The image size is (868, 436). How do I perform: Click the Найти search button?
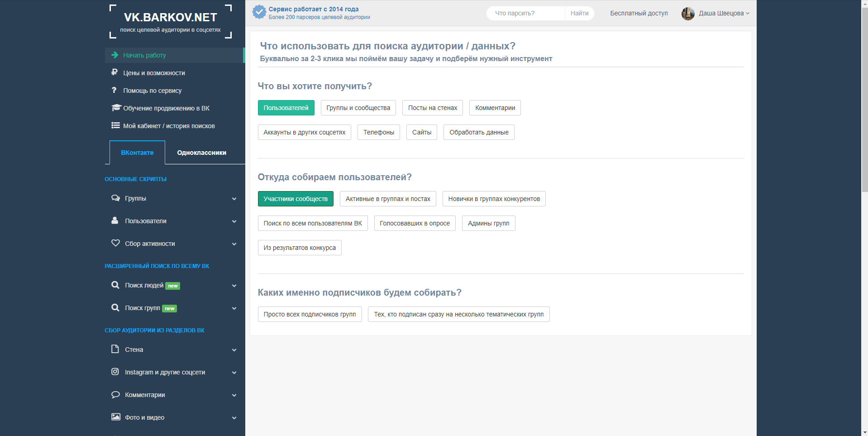[579, 13]
